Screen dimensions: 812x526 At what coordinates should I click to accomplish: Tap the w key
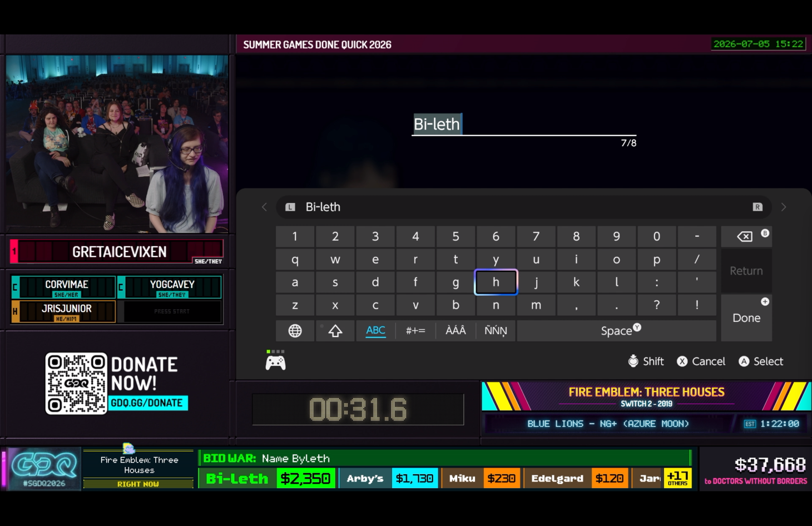pyautogui.click(x=335, y=259)
